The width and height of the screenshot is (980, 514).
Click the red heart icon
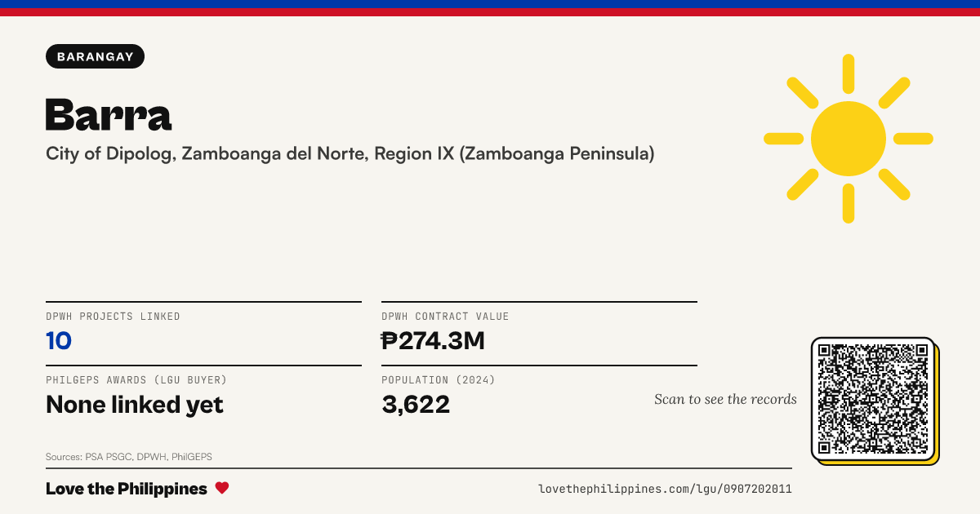pos(222,488)
